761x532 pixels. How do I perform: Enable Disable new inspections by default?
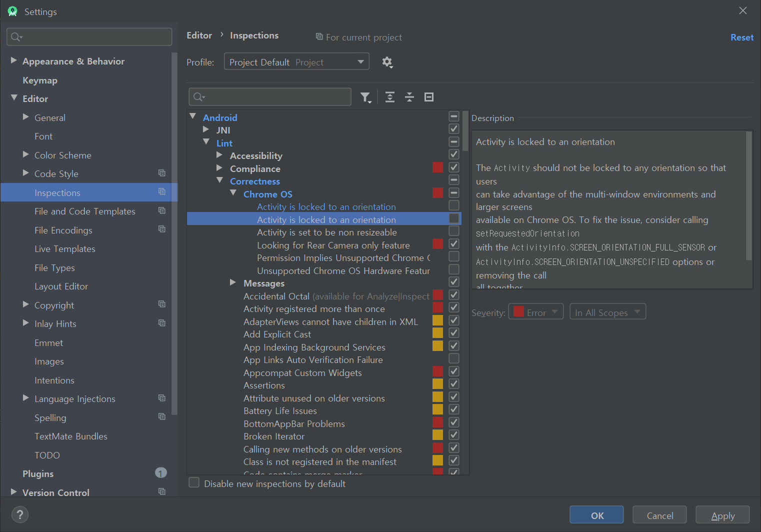[x=194, y=483]
